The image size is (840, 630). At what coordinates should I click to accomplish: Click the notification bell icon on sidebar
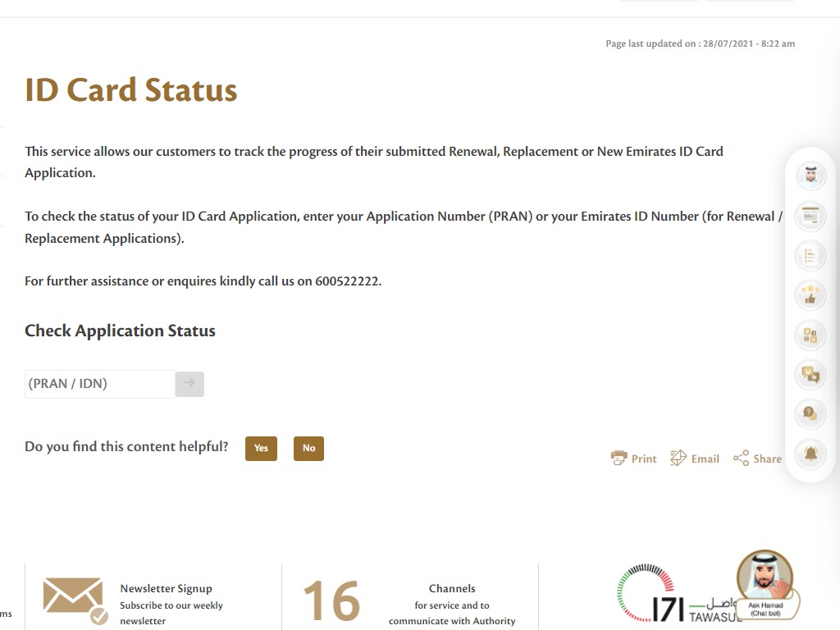(810, 454)
